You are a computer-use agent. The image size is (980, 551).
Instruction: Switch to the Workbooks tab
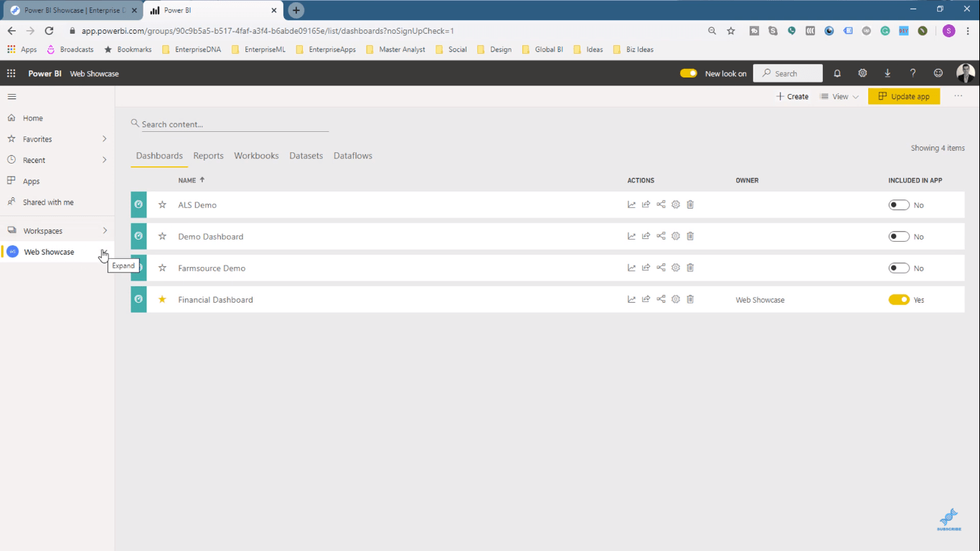(256, 156)
